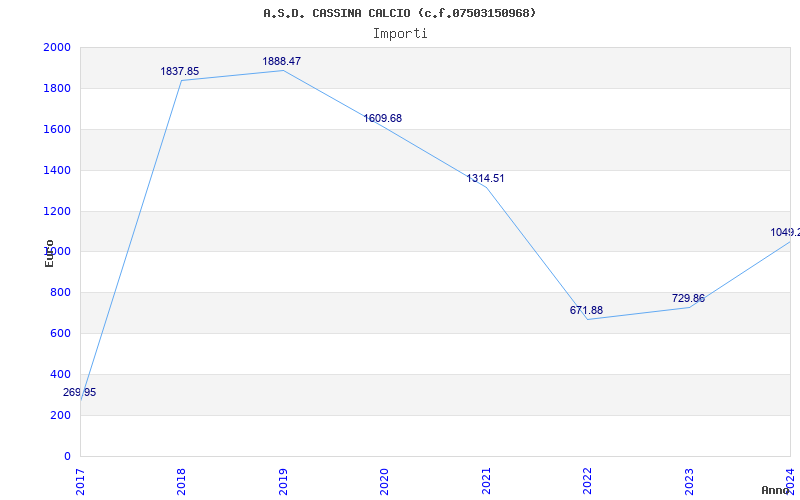Click the Euro y-axis title

coord(49,254)
